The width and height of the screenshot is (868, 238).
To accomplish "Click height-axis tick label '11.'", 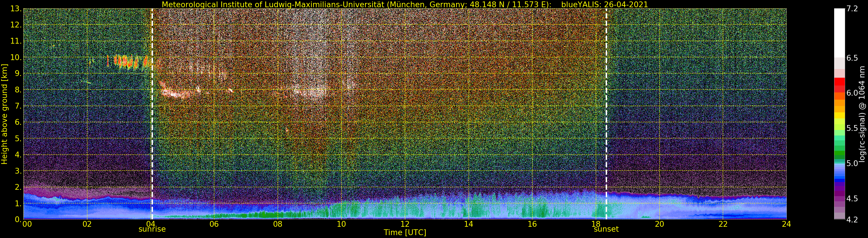I will (x=16, y=41).
